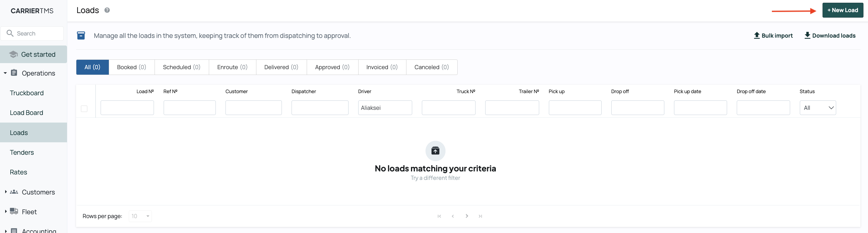
Task: Go to the next page of results
Action: tap(467, 216)
